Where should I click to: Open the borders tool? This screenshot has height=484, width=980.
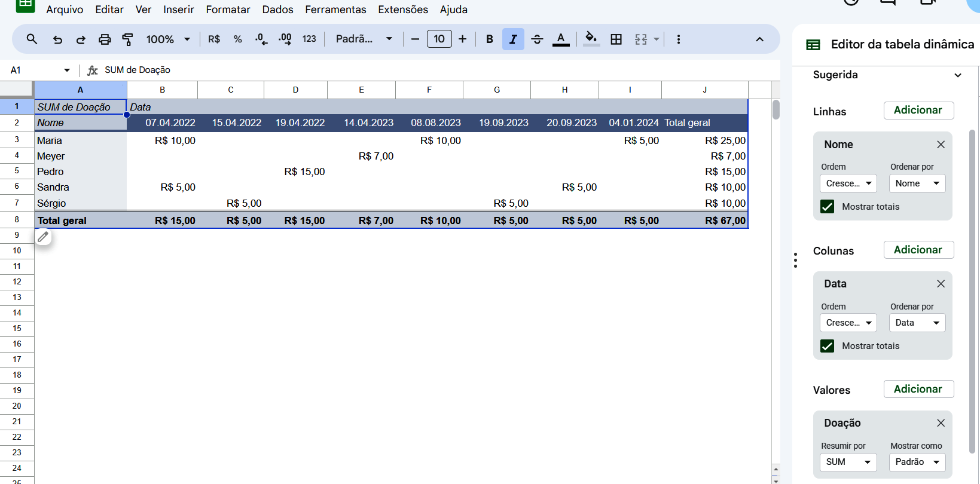tap(616, 39)
